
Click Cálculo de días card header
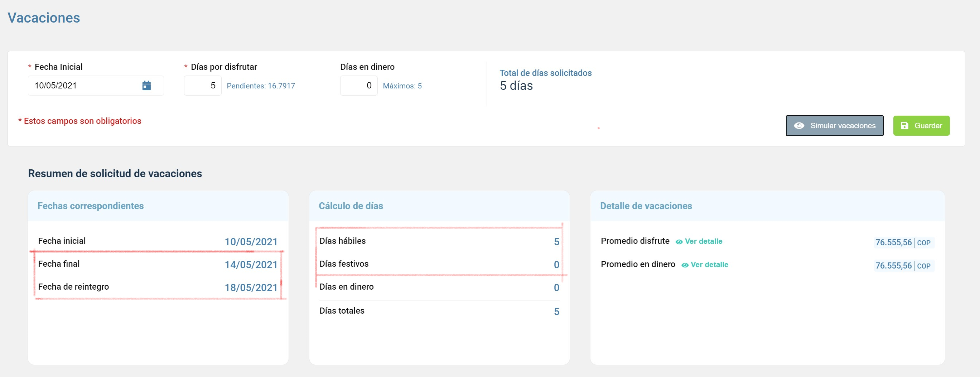439,206
